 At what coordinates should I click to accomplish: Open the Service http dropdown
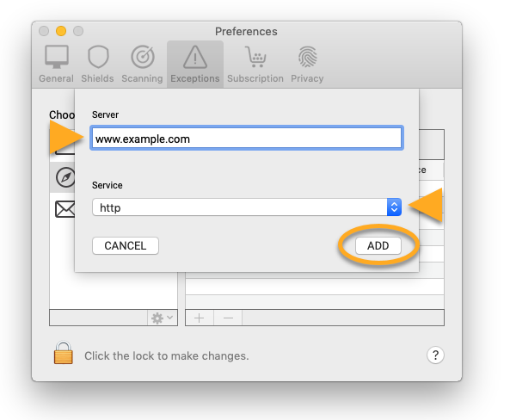point(247,207)
